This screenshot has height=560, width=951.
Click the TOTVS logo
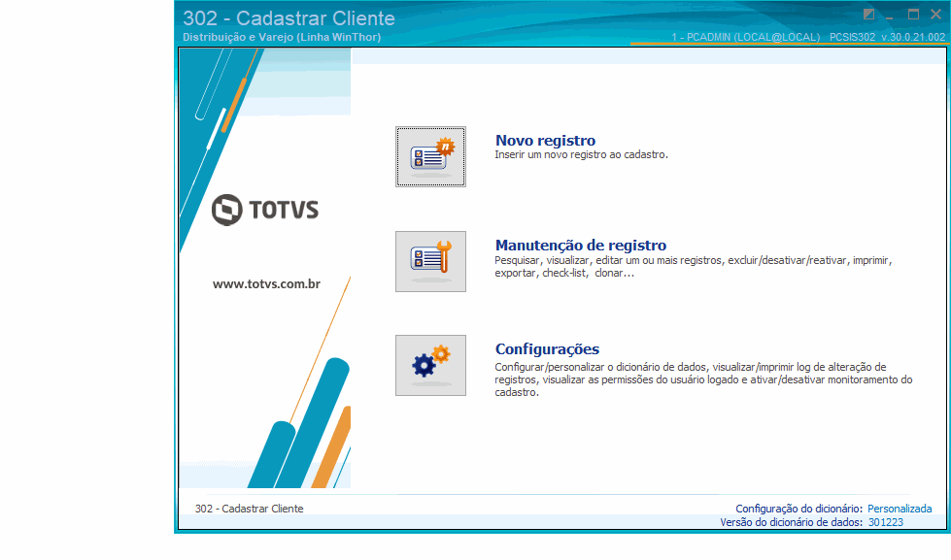click(x=265, y=211)
